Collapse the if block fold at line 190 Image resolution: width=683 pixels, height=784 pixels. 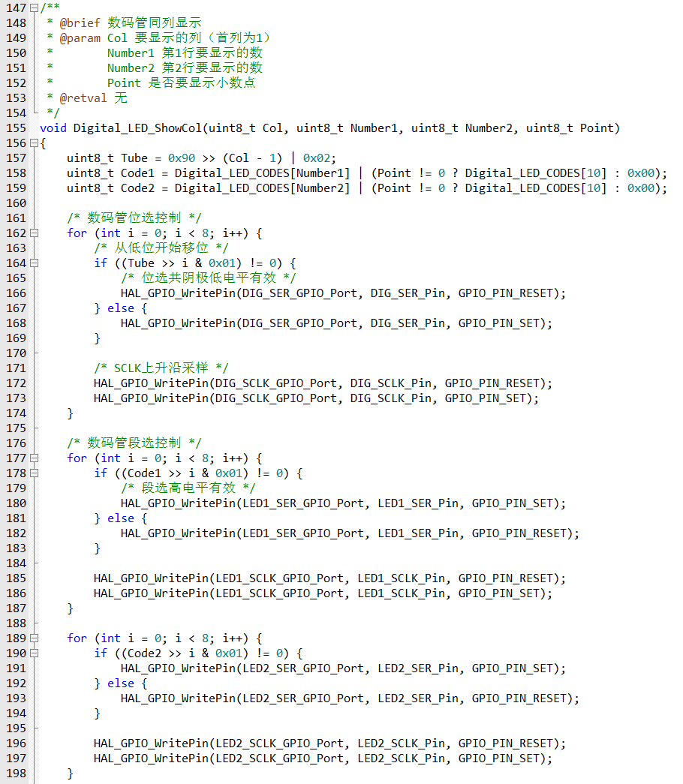coord(34,653)
